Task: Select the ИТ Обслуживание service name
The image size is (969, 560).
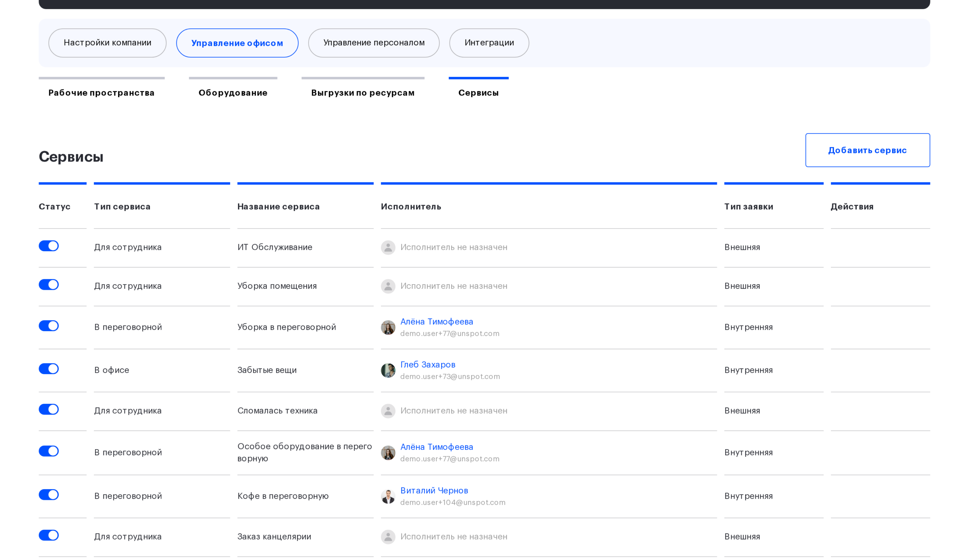Action: coord(275,247)
